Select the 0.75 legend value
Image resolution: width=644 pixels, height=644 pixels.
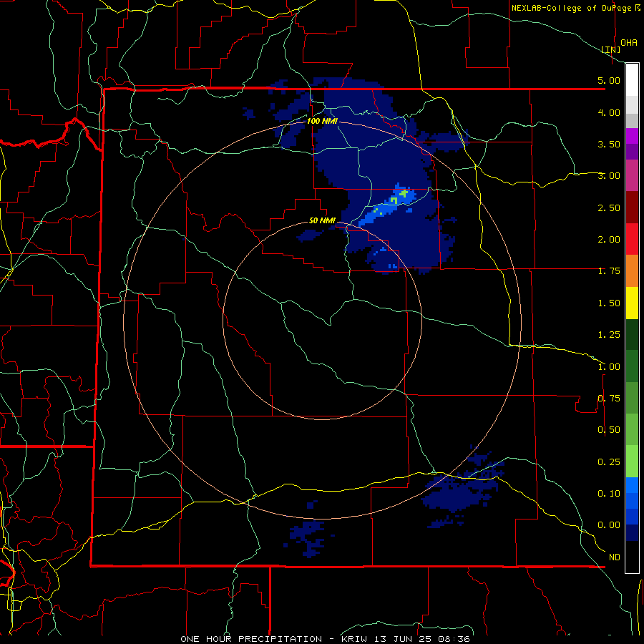point(609,399)
